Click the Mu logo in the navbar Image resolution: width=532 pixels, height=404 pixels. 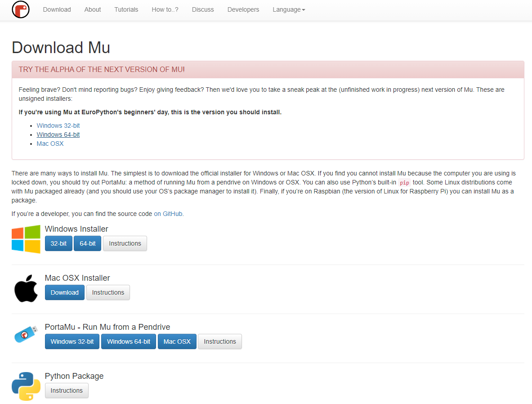(21, 9)
